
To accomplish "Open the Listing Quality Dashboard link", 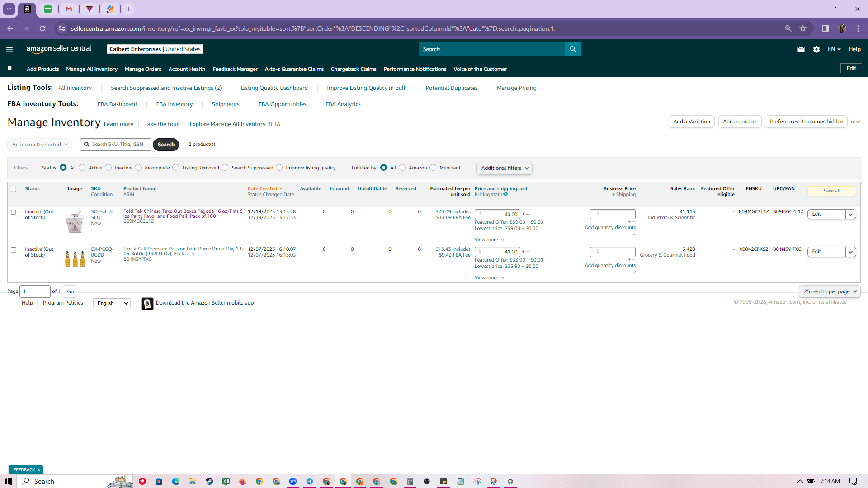I will pos(274,88).
